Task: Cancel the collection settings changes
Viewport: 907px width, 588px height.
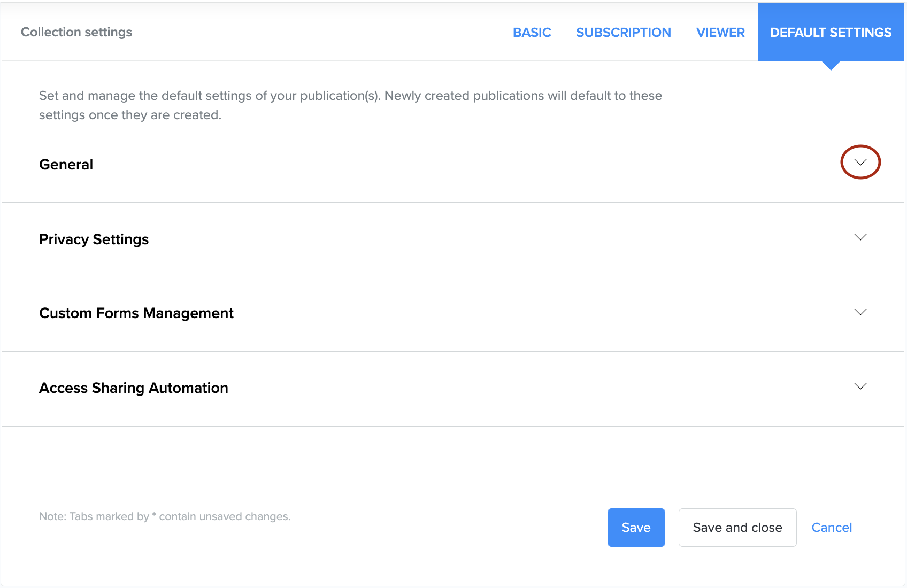Action: [x=831, y=528]
